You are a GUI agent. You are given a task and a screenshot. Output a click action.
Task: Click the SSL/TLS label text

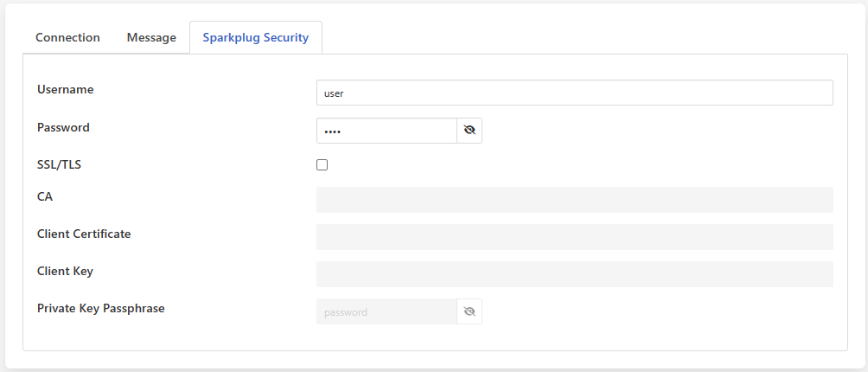click(59, 164)
